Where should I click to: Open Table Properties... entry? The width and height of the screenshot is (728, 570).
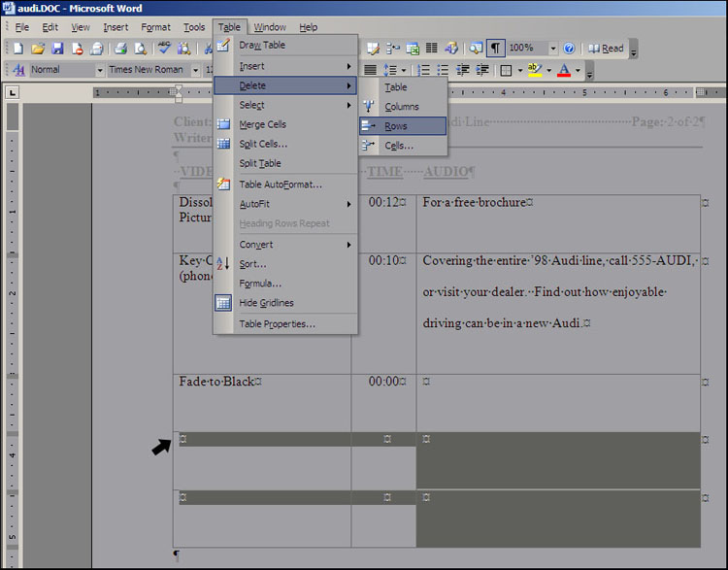coord(285,324)
